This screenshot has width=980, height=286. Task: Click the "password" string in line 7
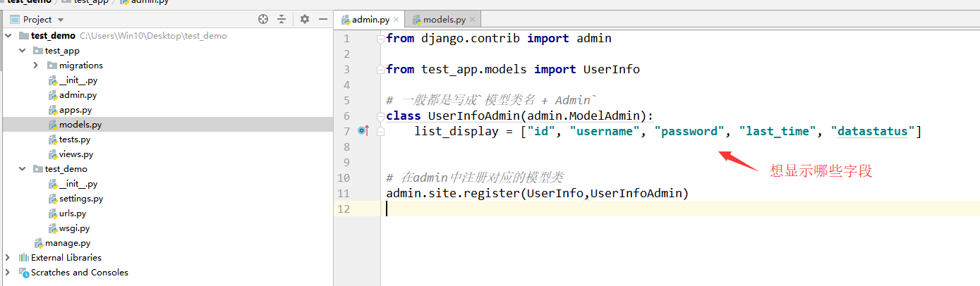pyautogui.click(x=689, y=131)
